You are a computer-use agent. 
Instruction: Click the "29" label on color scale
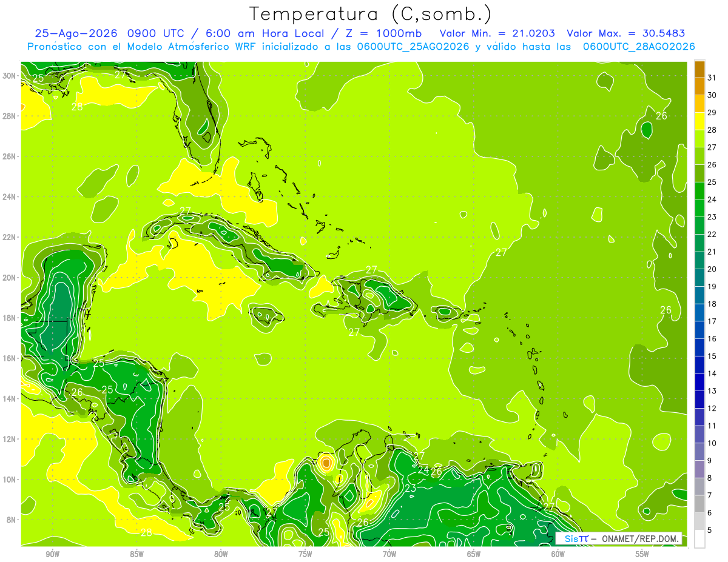coord(712,113)
